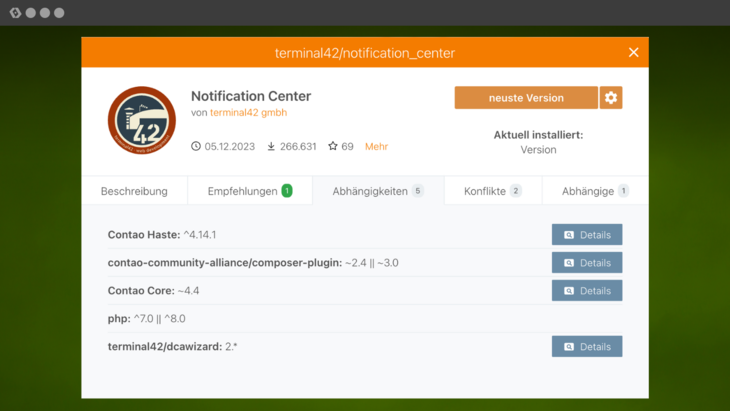This screenshot has height=411, width=730.
Task: Click the terminal42/notification_center dialog title
Action: (x=364, y=52)
